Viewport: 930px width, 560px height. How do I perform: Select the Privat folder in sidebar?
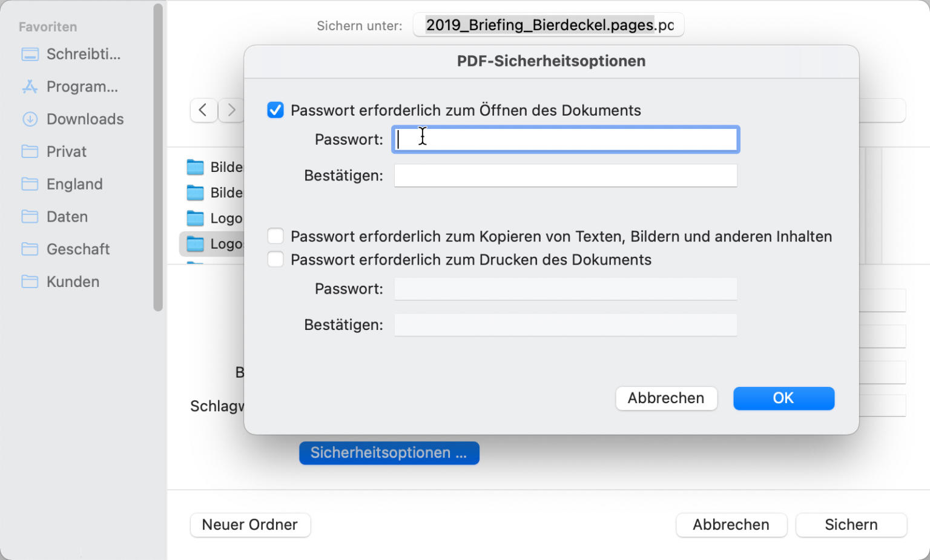point(54,151)
